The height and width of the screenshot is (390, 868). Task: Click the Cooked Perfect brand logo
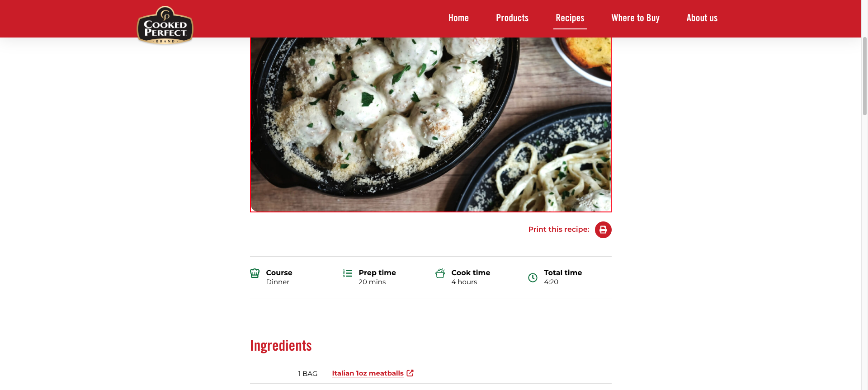point(165,25)
